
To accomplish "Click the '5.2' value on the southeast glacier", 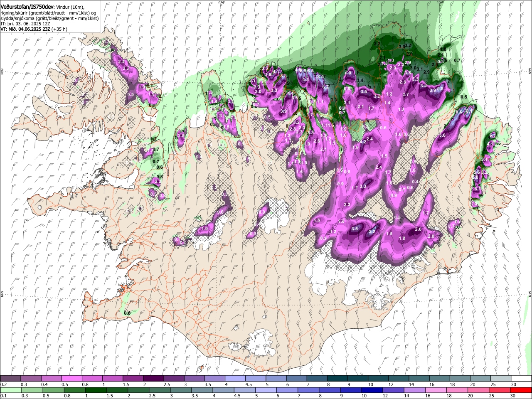I will click(372, 231).
